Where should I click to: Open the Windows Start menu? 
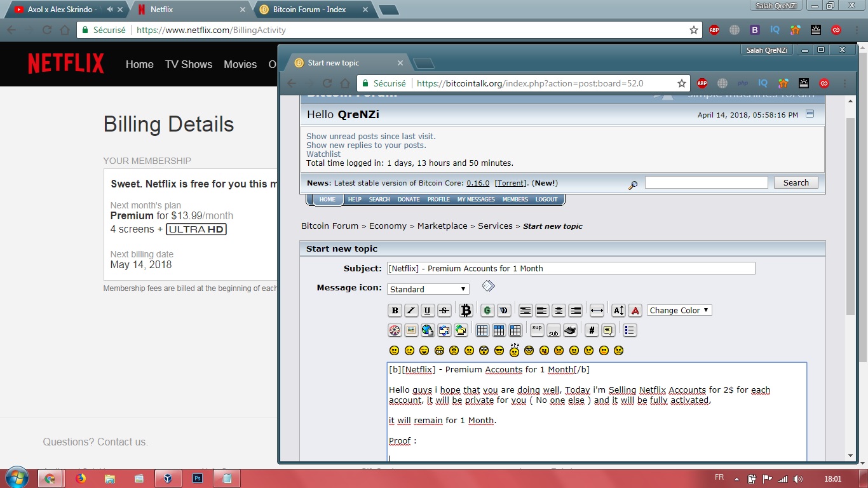point(17,478)
